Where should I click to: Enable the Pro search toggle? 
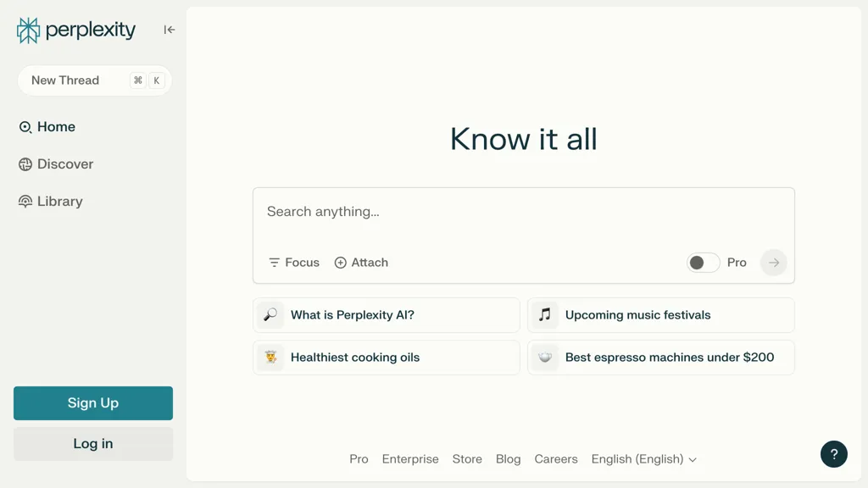coord(703,263)
